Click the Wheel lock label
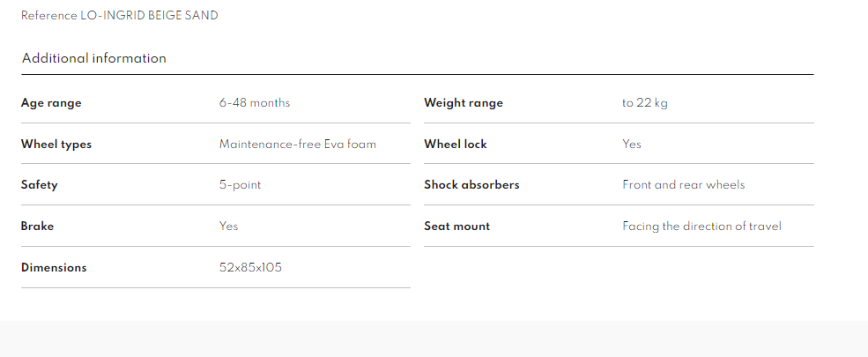The height and width of the screenshot is (357, 868). [456, 144]
